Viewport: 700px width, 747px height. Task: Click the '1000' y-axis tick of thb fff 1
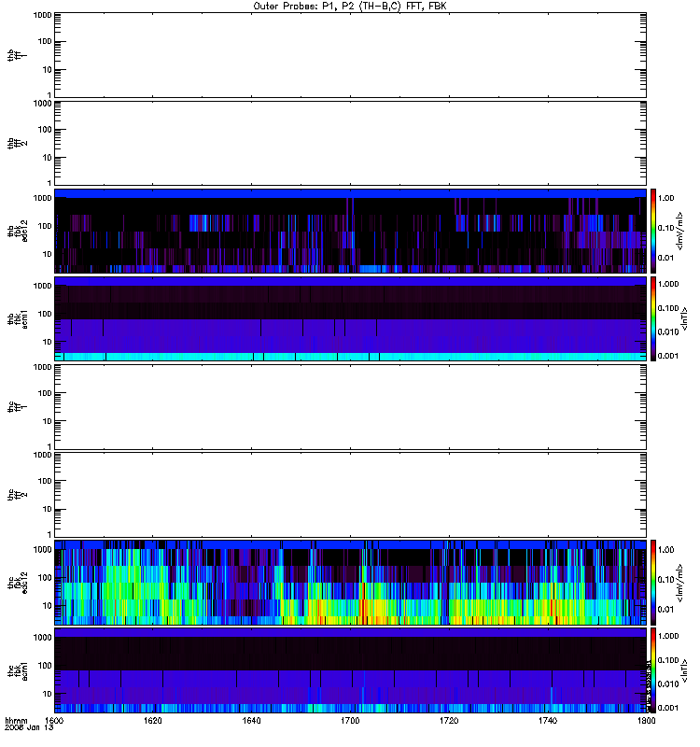tap(42, 15)
